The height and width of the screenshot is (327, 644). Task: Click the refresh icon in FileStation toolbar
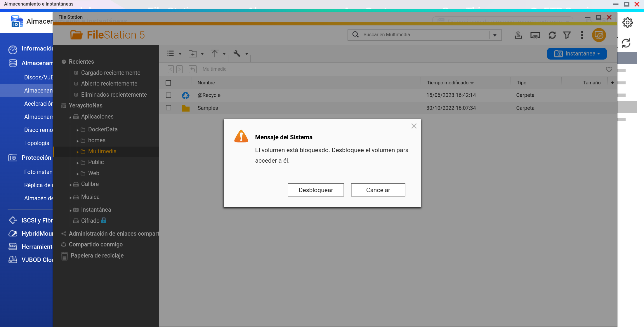(x=552, y=35)
